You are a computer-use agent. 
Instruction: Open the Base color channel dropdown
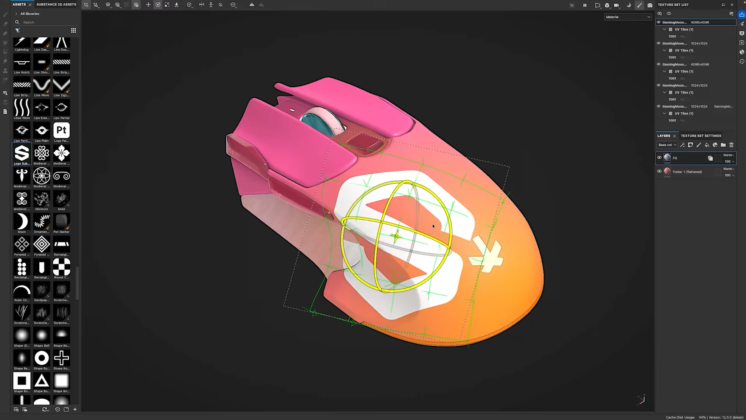pyautogui.click(x=667, y=145)
